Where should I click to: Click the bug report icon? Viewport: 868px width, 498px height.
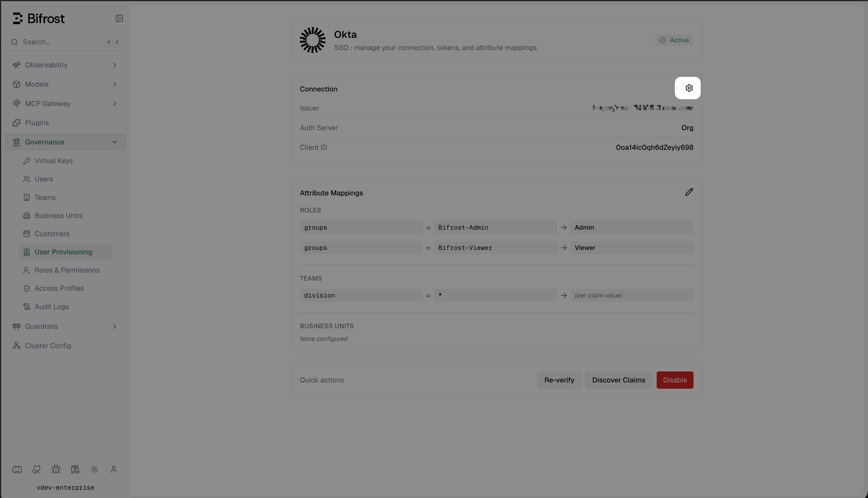[56, 469]
